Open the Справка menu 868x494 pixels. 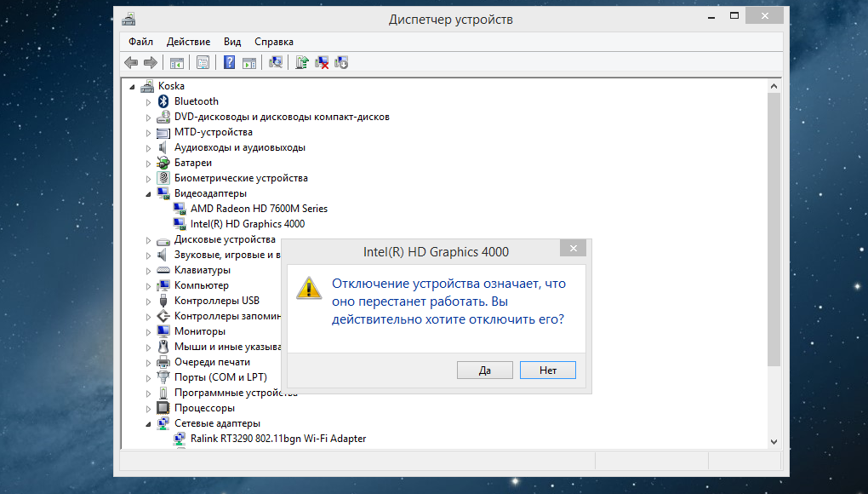click(273, 42)
